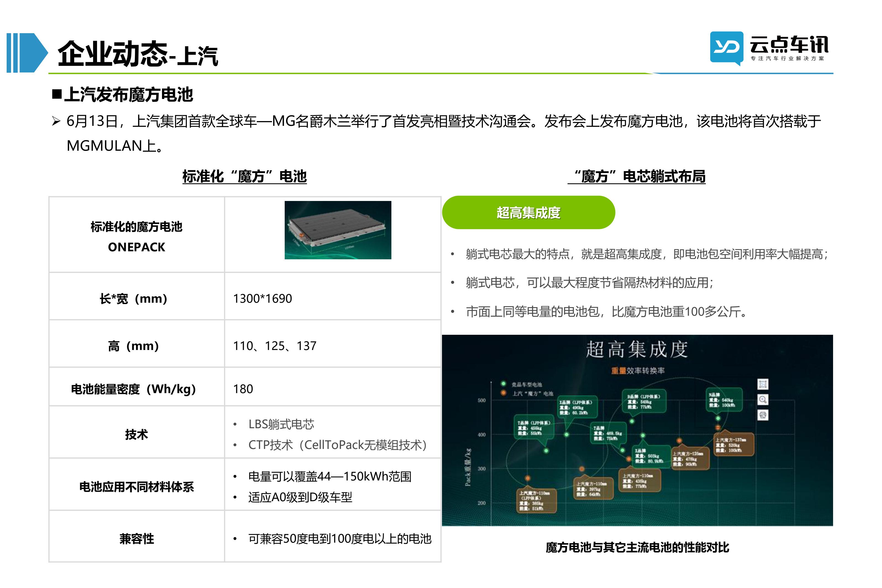
Task: Click the bullet about 电池包空间利用率大幅提高
Action: pos(646,254)
